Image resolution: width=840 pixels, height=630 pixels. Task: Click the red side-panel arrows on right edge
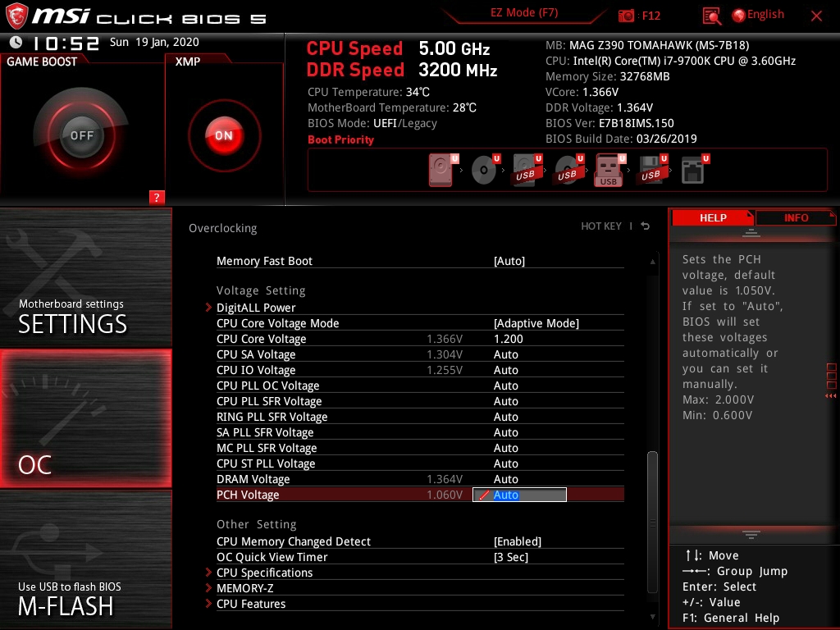point(831,396)
